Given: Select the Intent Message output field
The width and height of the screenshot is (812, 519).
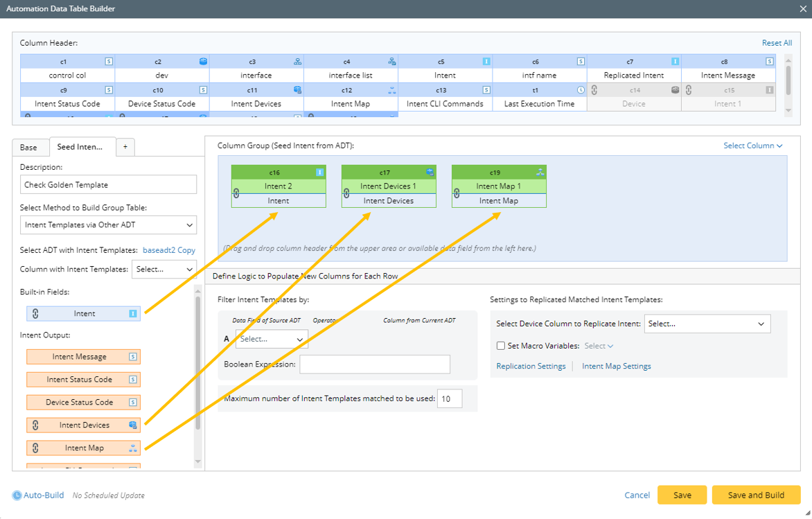Looking at the screenshot, I should coord(83,357).
